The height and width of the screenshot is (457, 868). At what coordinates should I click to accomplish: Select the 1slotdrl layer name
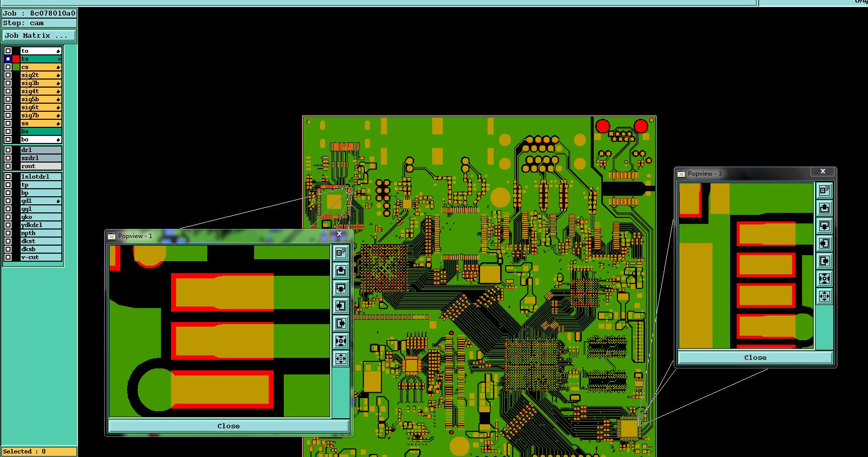[x=41, y=177]
